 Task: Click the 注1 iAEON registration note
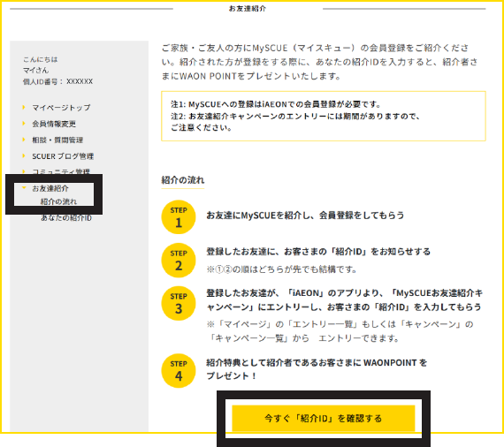pyautogui.click(x=276, y=104)
